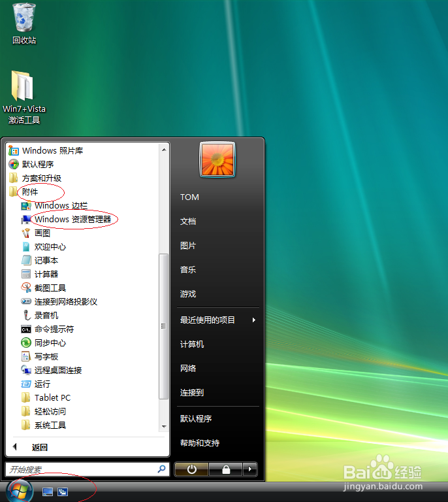Click the Switch Between Windows quick launch icon
The image size is (448, 502).
point(63,492)
